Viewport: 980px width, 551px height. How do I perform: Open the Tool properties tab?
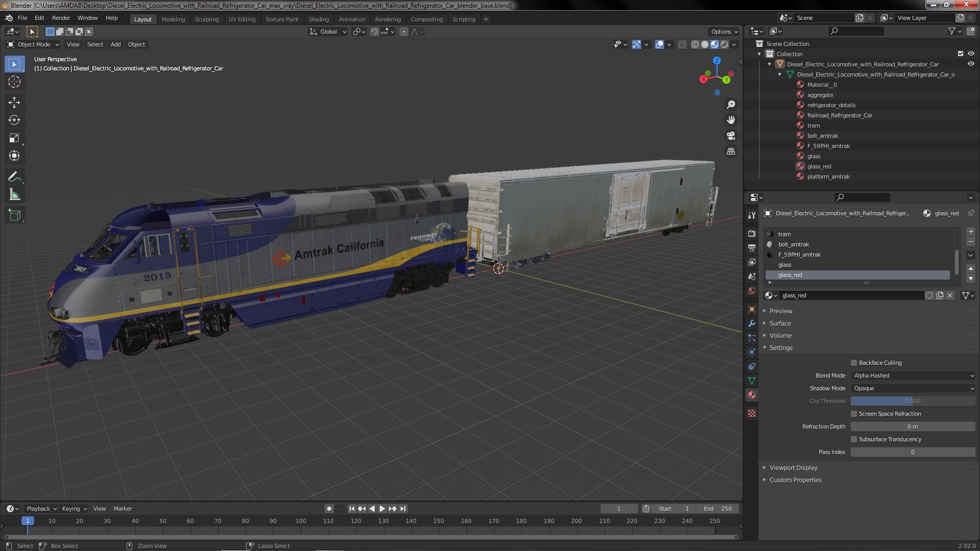coord(751,215)
